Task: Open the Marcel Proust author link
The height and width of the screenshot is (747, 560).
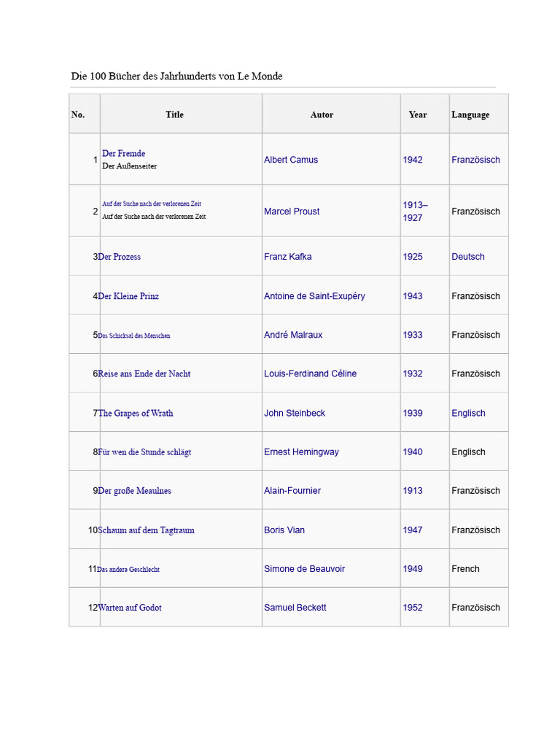Action: point(292,212)
